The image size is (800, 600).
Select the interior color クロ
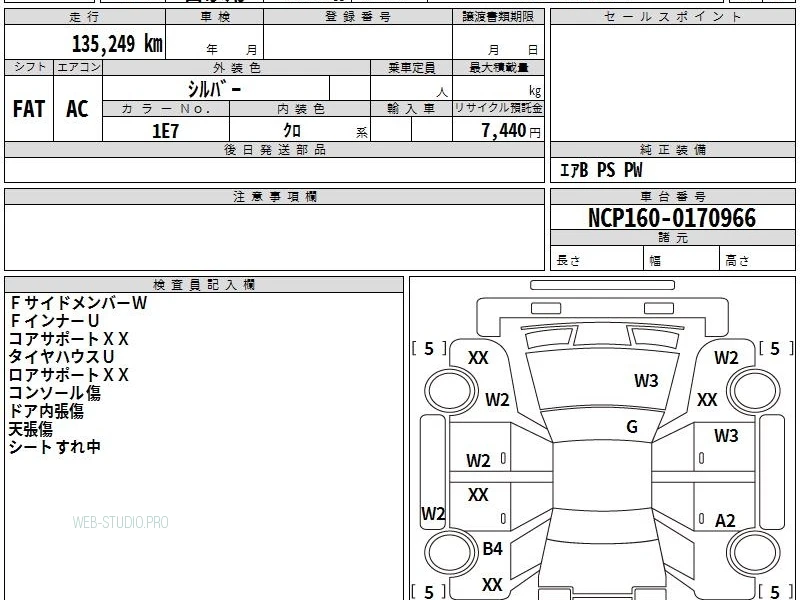[292, 131]
